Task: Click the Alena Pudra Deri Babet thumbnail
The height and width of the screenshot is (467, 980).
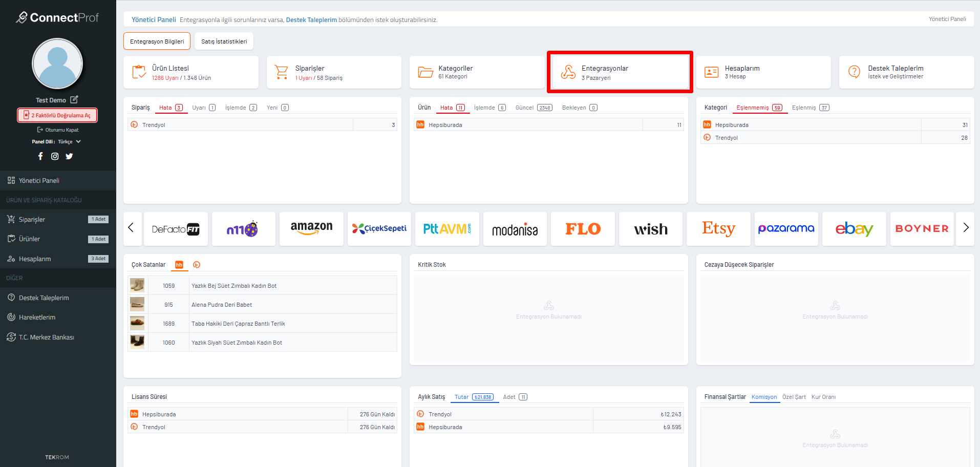Action: point(137,304)
